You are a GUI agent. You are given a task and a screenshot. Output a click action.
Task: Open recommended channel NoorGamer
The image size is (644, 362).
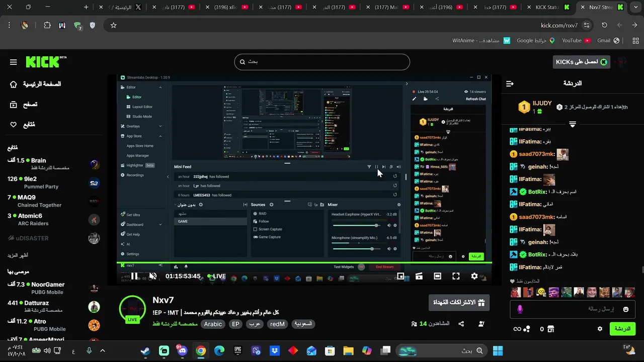point(53,288)
